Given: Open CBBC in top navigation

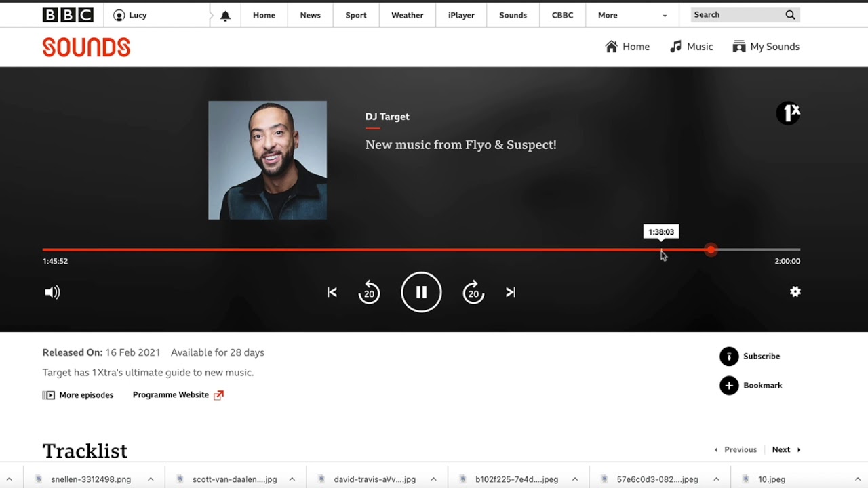Looking at the screenshot, I should (563, 15).
